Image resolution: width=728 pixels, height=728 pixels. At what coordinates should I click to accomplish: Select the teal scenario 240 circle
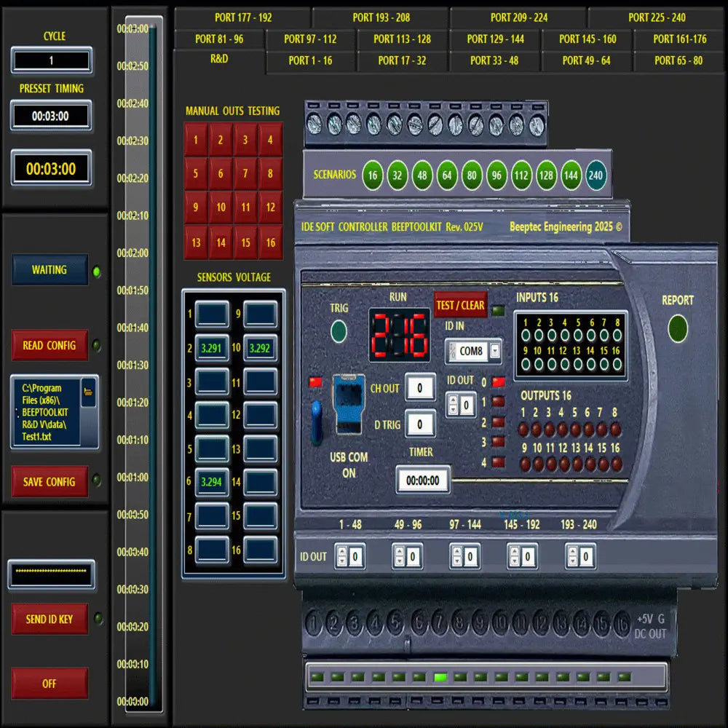pyautogui.click(x=596, y=175)
